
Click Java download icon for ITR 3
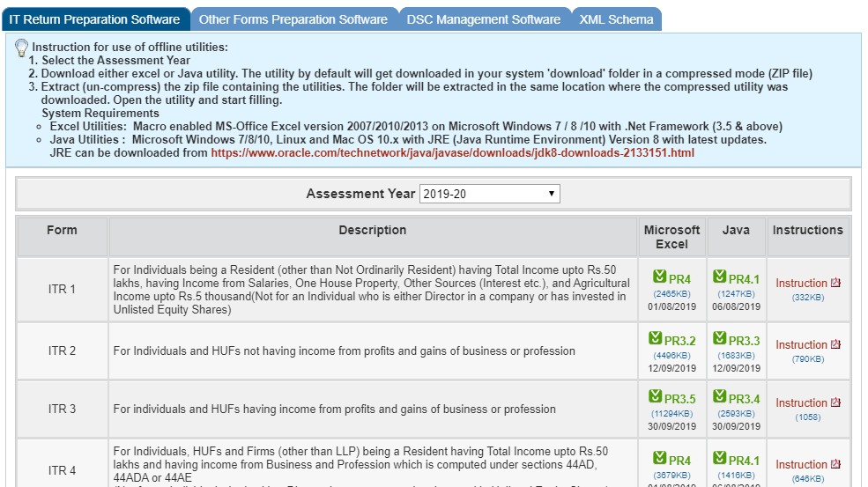point(720,396)
